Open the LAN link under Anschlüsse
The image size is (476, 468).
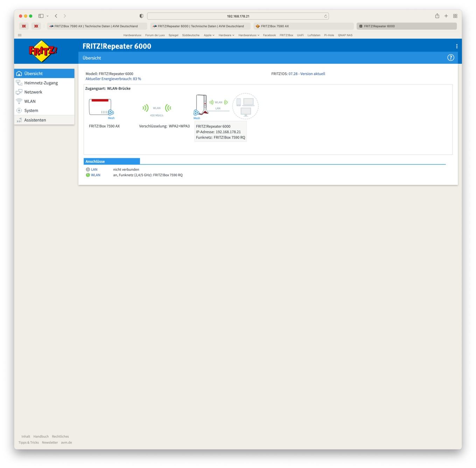pos(94,169)
